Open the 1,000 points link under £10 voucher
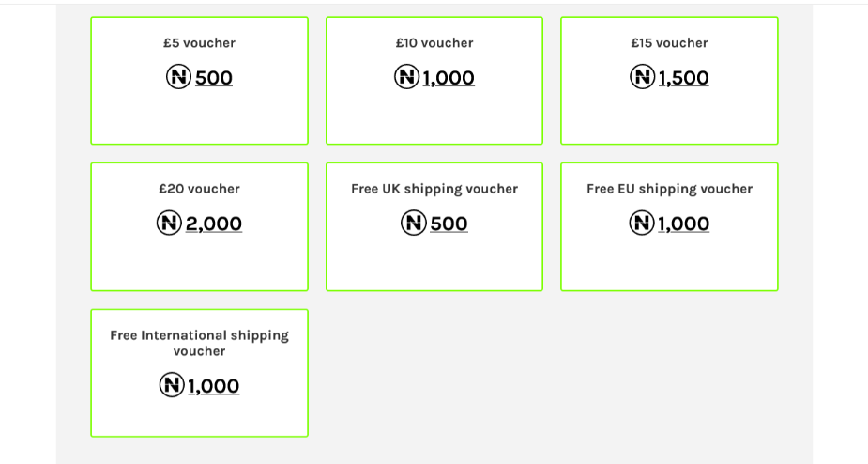 (x=449, y=78)
